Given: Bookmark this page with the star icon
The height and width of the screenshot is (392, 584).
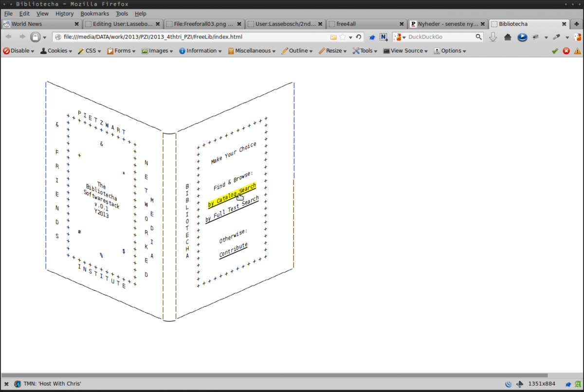Looking at the screenshot, I should click(343, 37).
